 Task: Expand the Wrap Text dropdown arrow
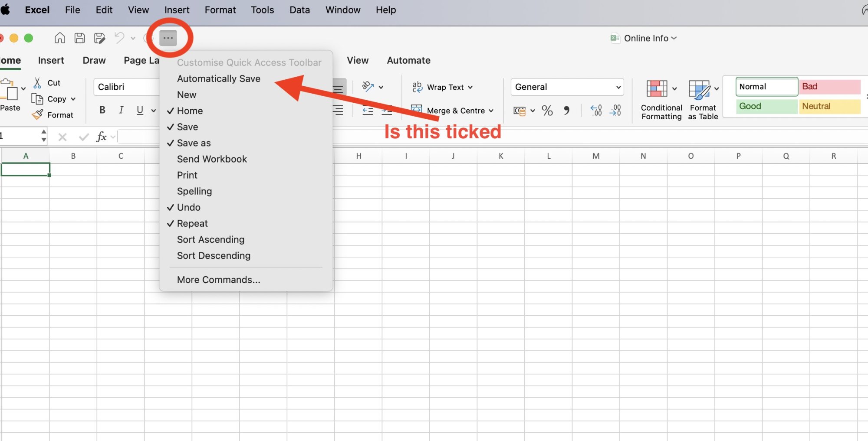point(470,87)
